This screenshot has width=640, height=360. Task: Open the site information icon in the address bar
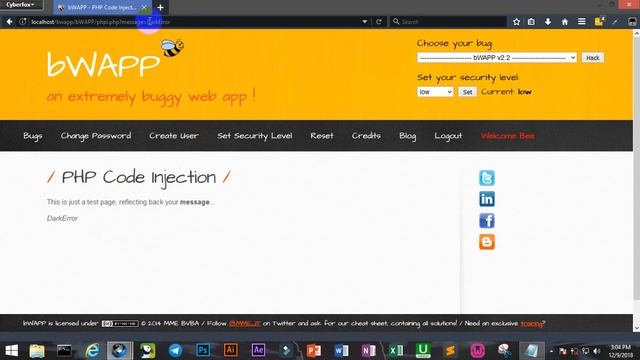23,22
